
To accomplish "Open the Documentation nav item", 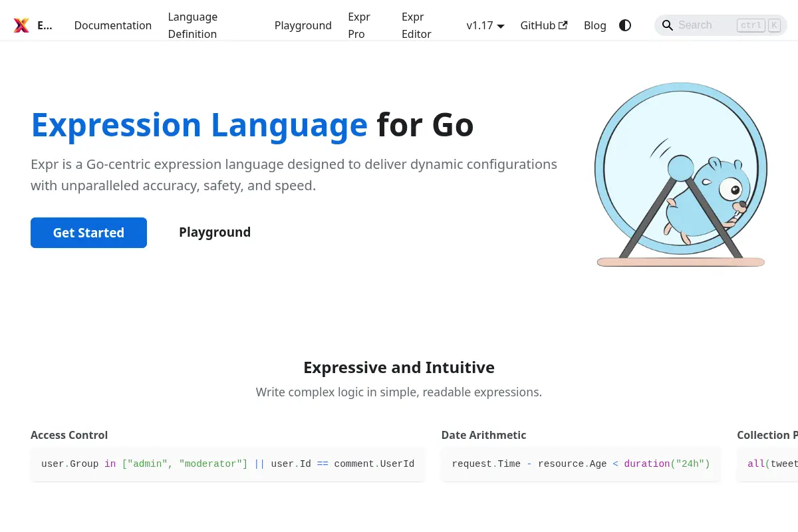I will pyautogui.click(x=113, y=25).
